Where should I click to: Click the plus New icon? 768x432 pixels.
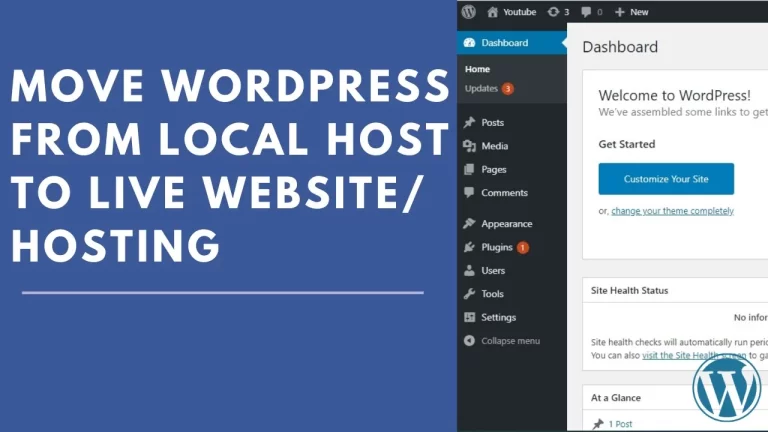(620, 12)
